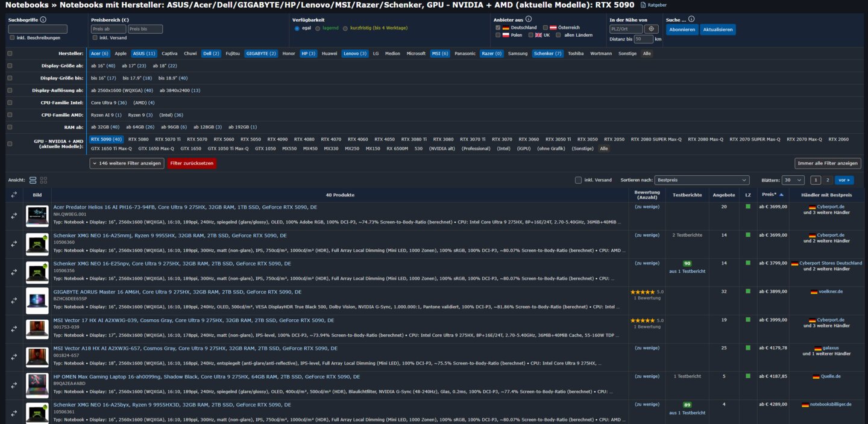Click the locate-me target icon beside PLZ/Ort
Screen dimensions: 868x424
tap(651, 29)
